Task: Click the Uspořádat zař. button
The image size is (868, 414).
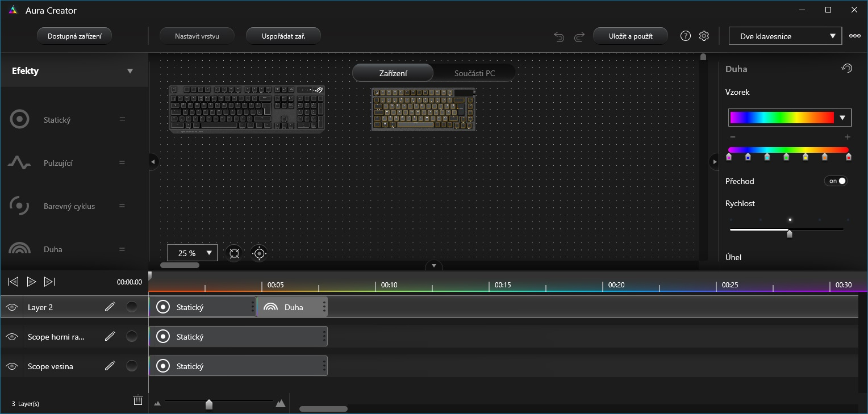Action: (x=283, y=36)
